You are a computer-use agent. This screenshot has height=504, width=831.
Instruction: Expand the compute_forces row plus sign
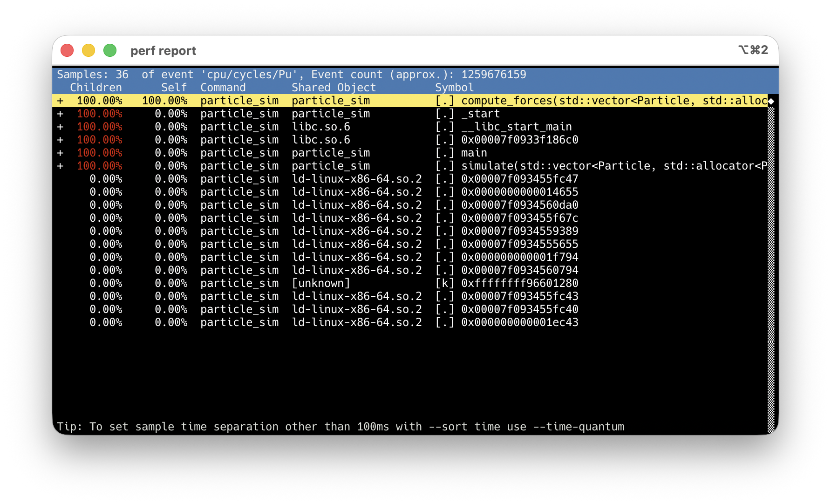click(x=60, y=101)
